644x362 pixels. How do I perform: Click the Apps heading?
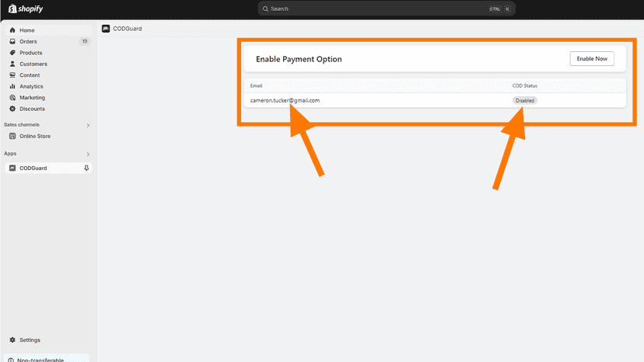pos(10,154)
